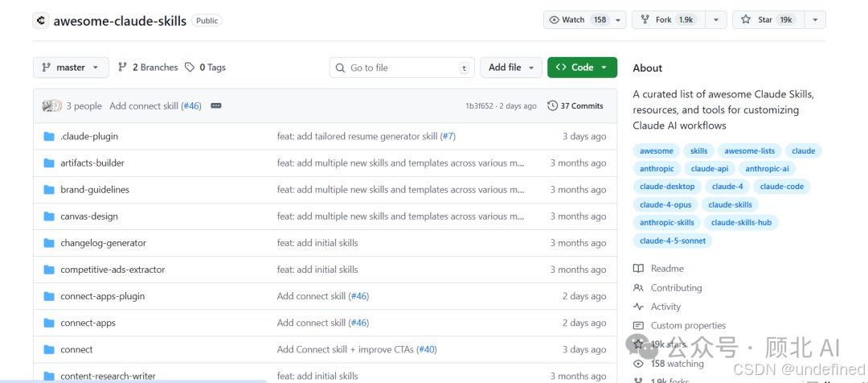
Task: Open the competitive-ads-extractor folder
Action: point(113,270)
